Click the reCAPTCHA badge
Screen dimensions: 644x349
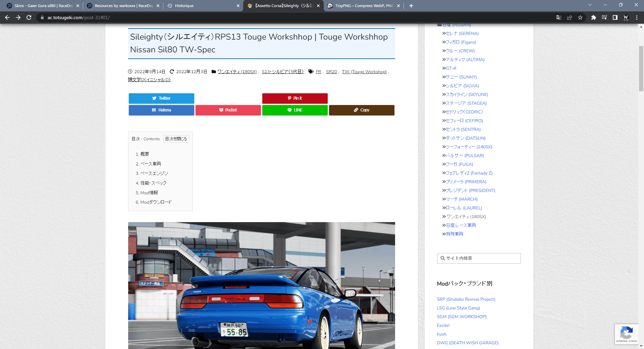[x=626, y=334]
